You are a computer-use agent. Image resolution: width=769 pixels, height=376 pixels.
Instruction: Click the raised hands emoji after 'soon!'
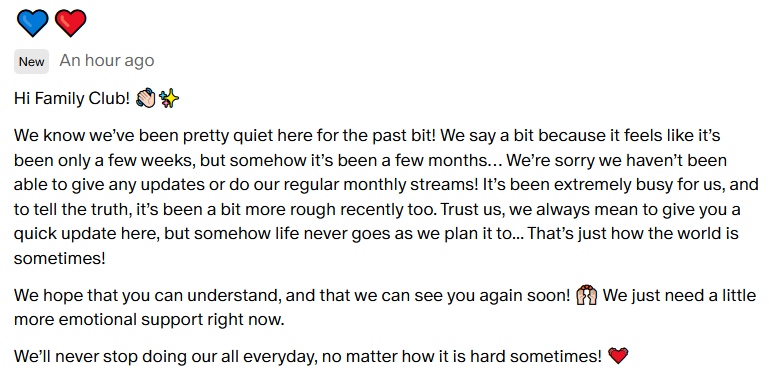[x=587, y=296]
